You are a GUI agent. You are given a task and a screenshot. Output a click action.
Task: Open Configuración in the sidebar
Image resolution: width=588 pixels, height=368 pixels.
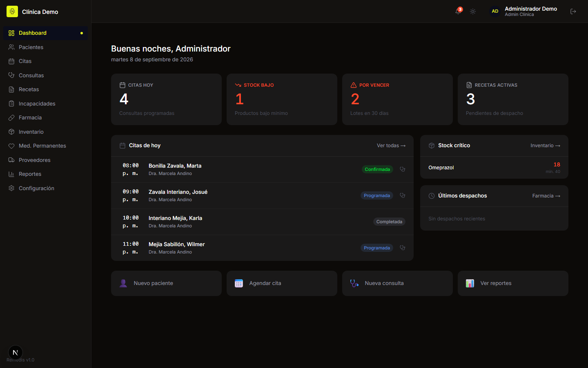(45, 188)
